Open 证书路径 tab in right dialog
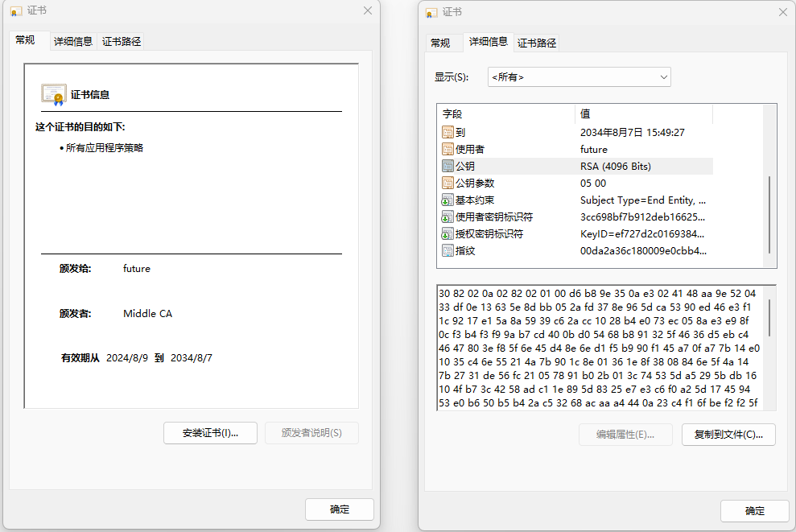796x532 pixels. tap(537, 43)
